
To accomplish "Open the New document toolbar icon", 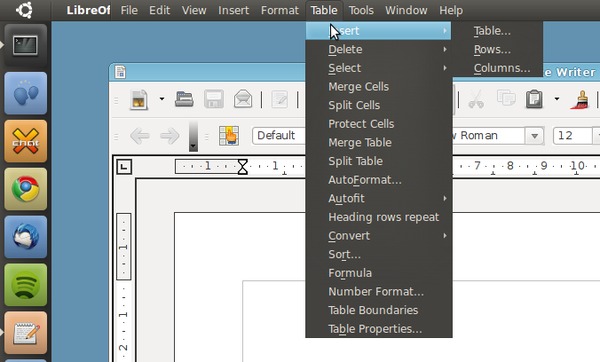I will tap(139, 99).
